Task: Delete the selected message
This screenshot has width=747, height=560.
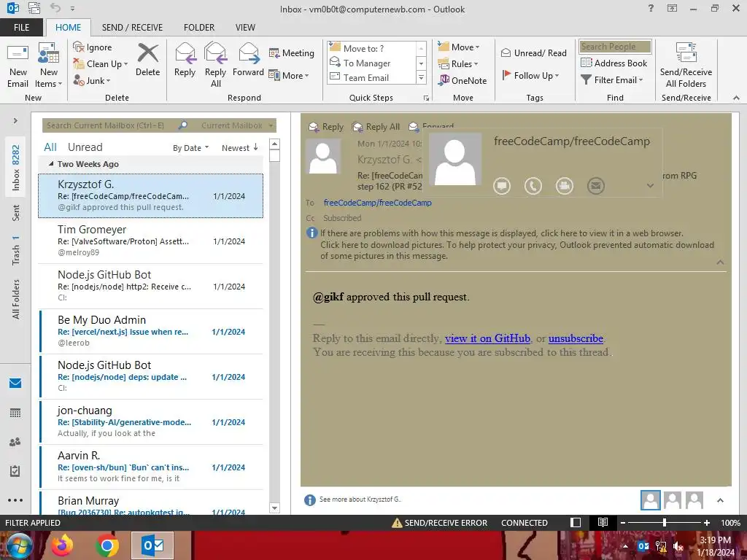Action: click(x=147, y=61)
